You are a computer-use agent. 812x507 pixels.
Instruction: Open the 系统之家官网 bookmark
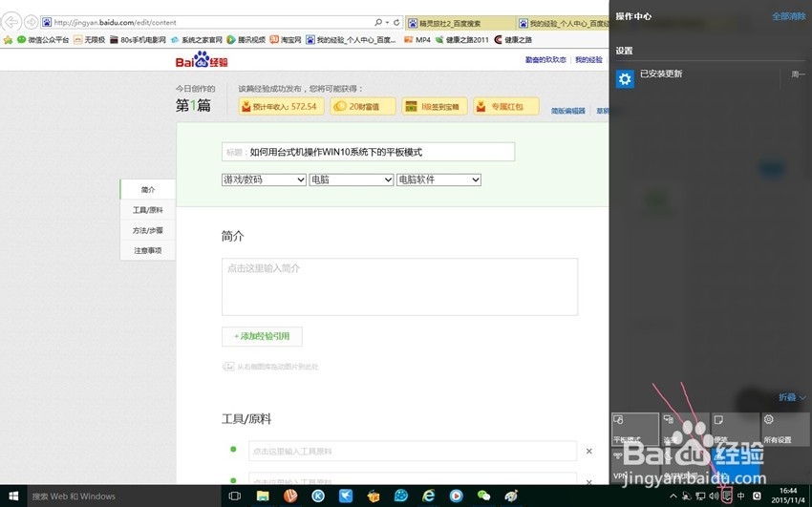click(196, 40)
